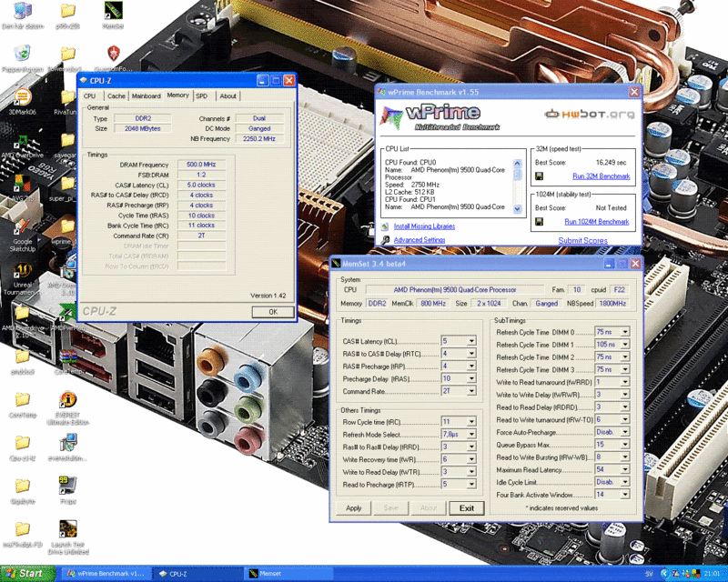
Task: Click the NB Frequency 2250.2 MHz field
Action: point(259,139)
